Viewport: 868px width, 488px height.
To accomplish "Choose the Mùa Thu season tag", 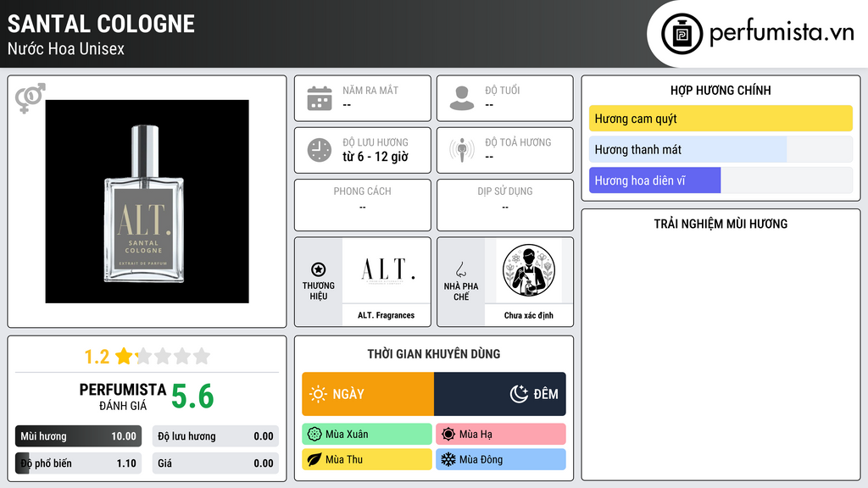I will pos(367,459).
